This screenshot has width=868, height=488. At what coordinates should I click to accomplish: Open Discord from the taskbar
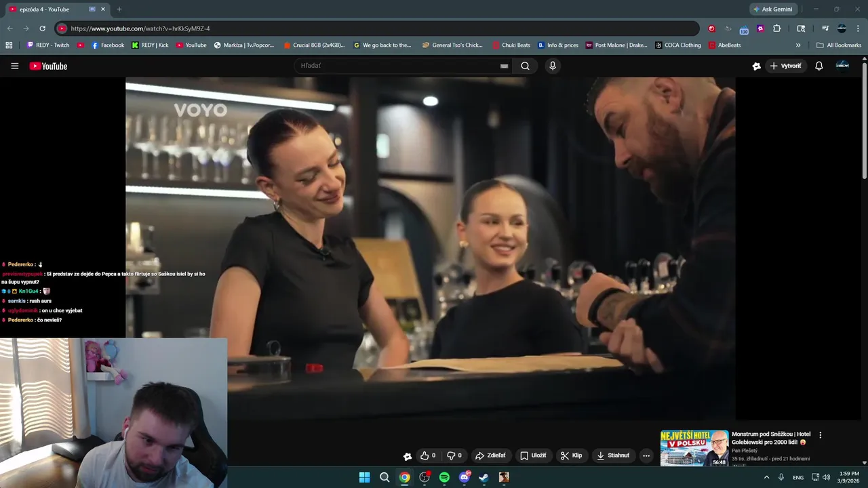465,477
